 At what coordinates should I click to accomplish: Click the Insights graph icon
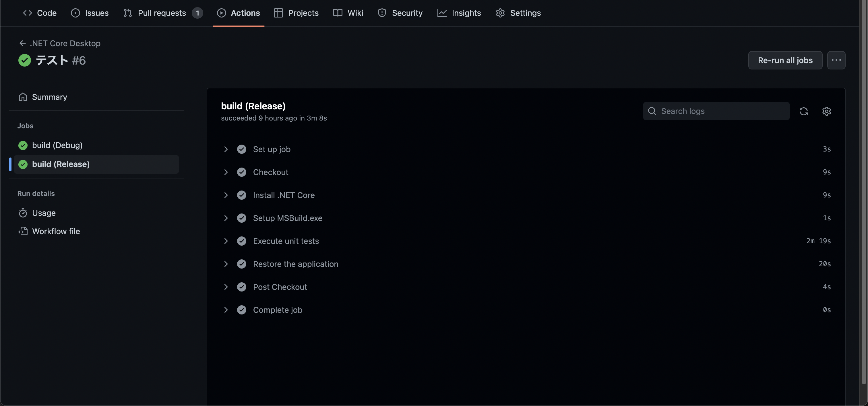pyautogui.click(x=442, y=13)
